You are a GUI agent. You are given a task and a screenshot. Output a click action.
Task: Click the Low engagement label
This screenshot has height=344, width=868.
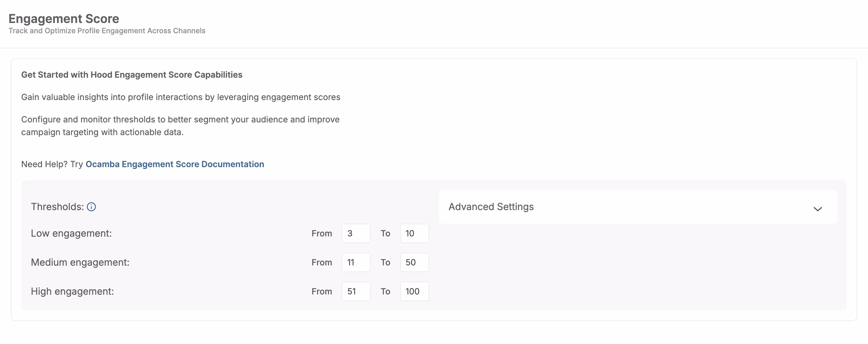coord(71,233)
